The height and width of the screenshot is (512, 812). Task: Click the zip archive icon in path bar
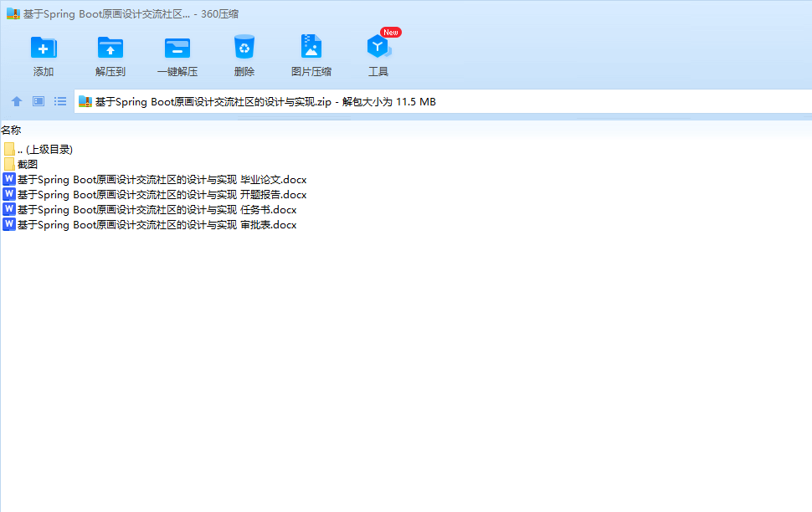click(85, 101)
